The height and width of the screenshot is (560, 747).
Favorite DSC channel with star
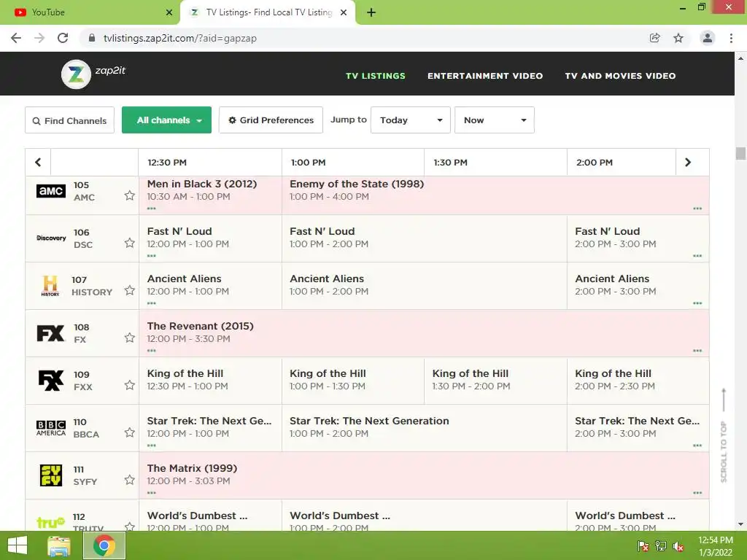[x=130, y=243]
